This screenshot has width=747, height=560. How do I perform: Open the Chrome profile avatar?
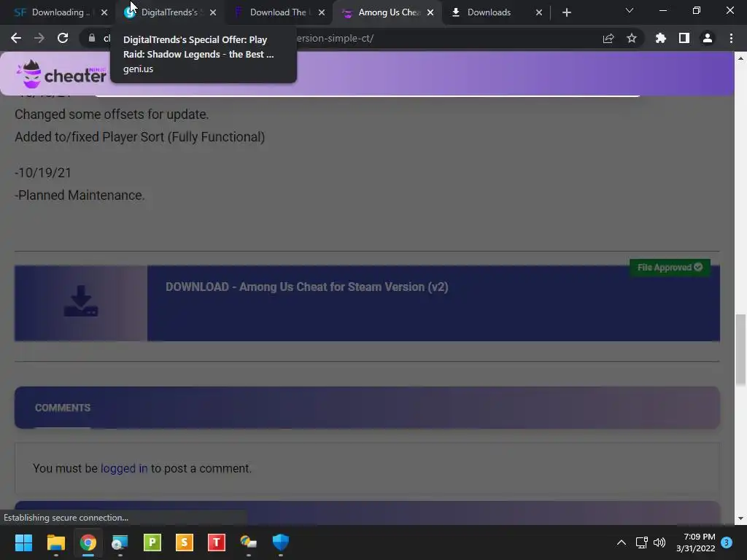click(708, 38)
